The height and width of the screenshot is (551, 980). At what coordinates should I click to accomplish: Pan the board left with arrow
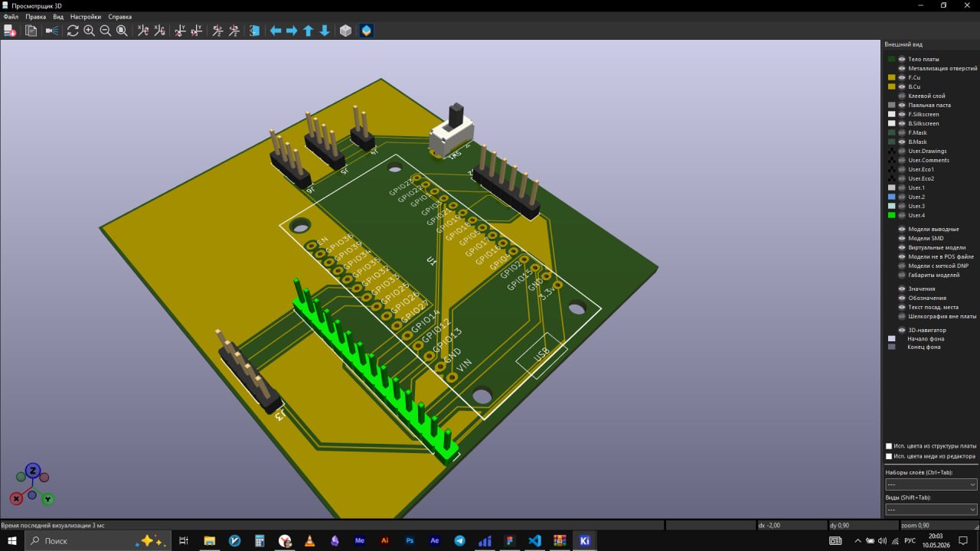click(x=276, y=31)
